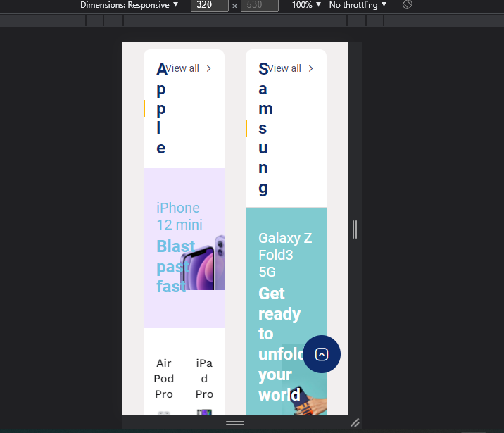The width and height of the screenshot is (504, 433).
Task: Click the vertical Apple heading
Action: tap(161, 108)
